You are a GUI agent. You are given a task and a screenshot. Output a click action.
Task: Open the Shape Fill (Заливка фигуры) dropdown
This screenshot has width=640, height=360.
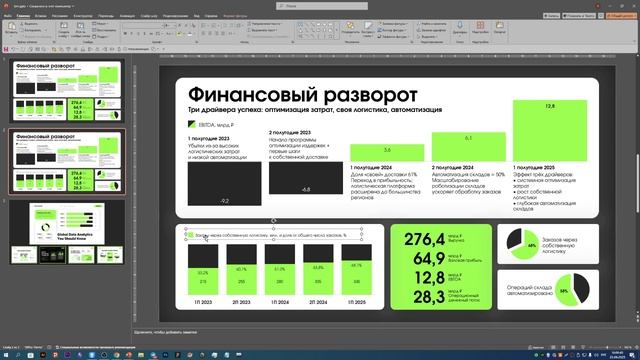click(x=392, y=24)
